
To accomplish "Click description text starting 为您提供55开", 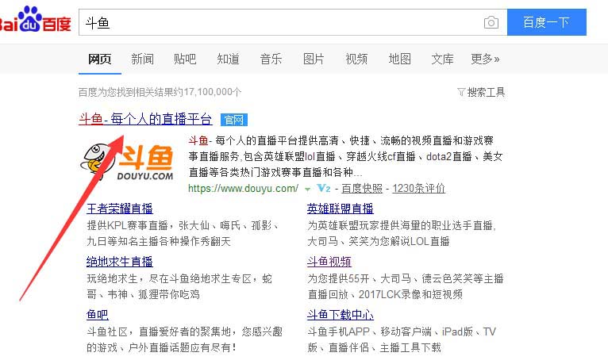I will (x=406, y=286).
